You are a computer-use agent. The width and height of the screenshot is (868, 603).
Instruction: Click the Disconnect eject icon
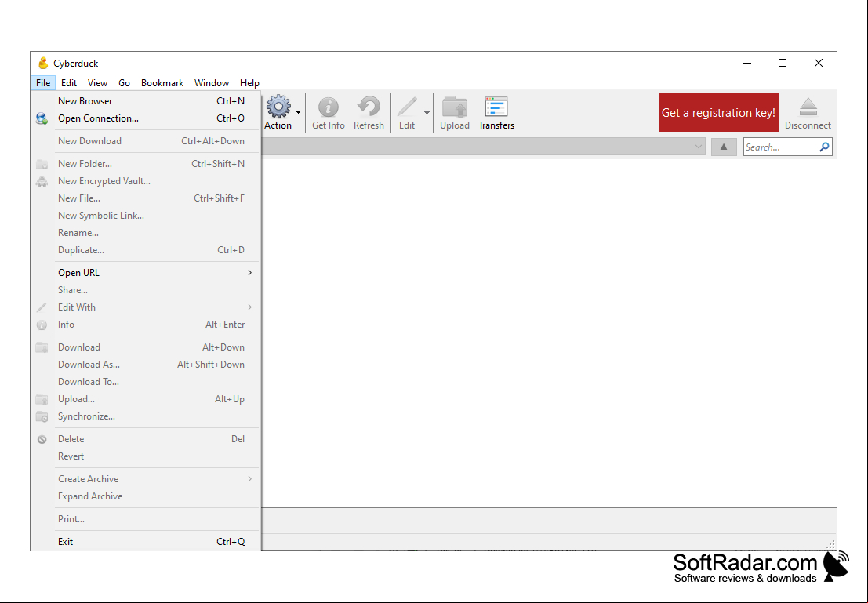point(808,107)
